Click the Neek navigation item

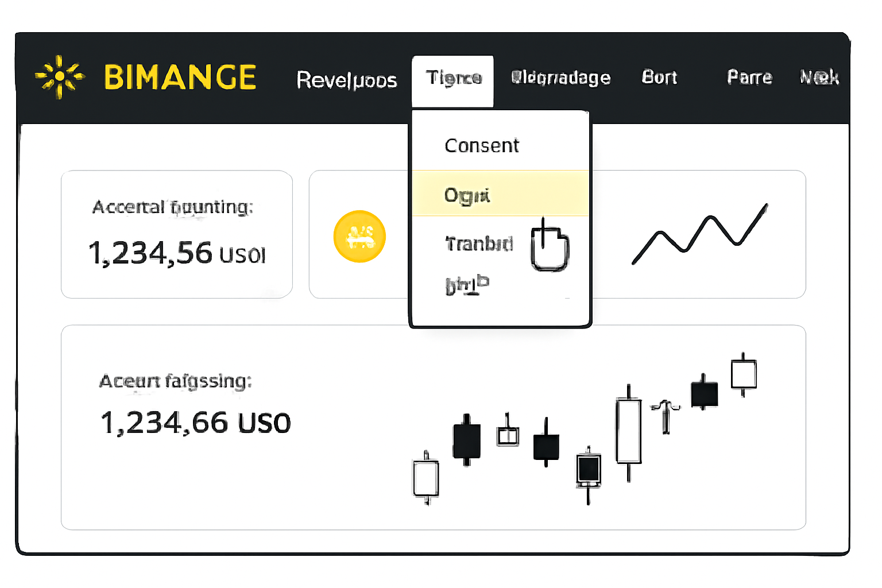point(819,78)
